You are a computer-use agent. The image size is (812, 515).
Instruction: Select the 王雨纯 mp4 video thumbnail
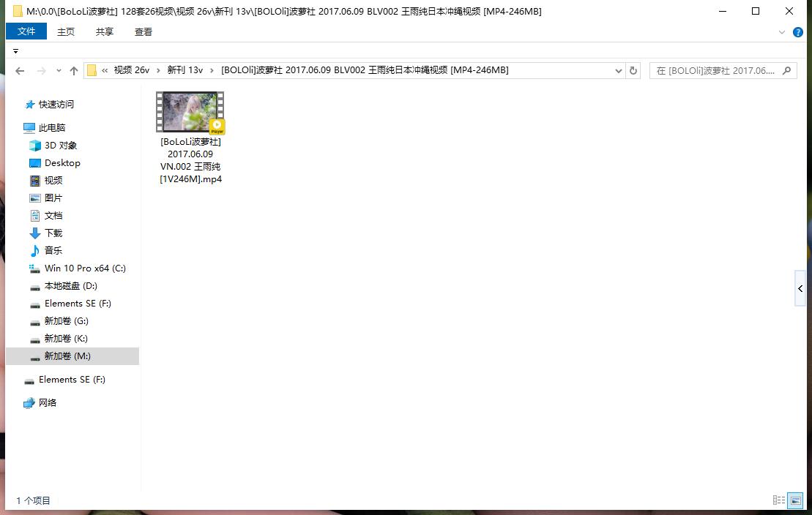[190, 112]
